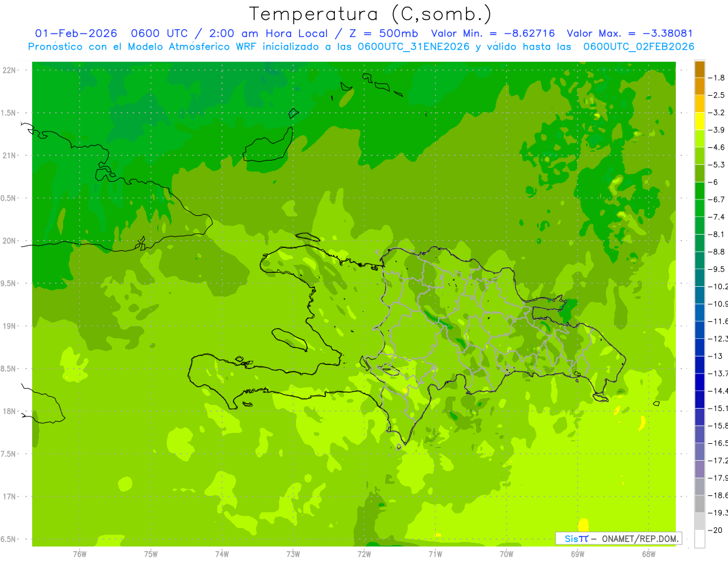
Task: Click the date text '01-Feb-2026'
Action: 76,33
